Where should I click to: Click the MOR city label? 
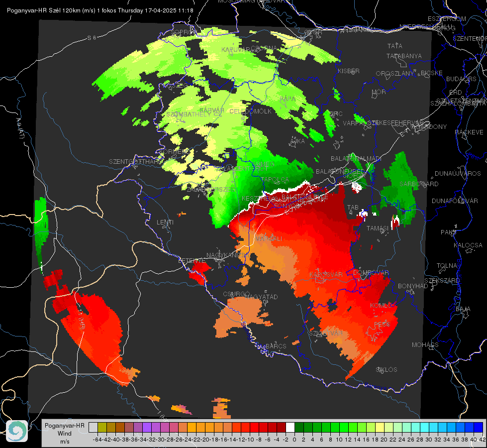[379, 92]
